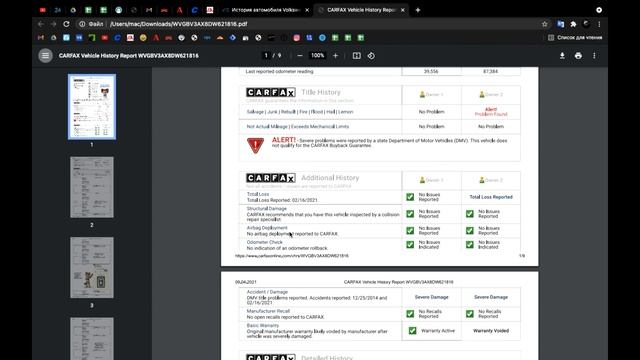Screen dimensions: 640x360
Task: Go back in browser history
Action: click(x=41, y=24)
